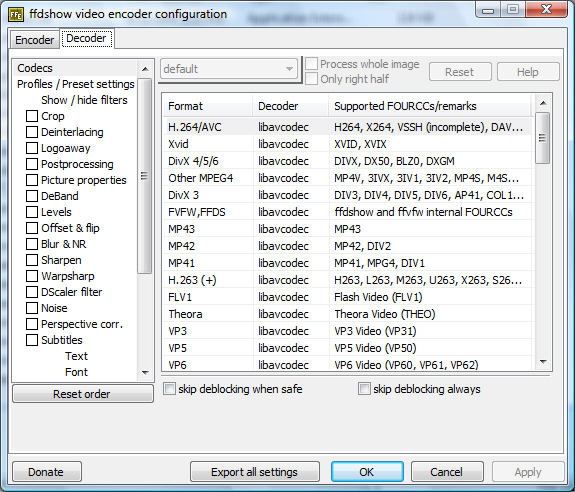The width and height of the screenshot is (575, 492).
Task: Enable the DeBand filter checkbox
Action: pyautogui.click(x=32, y=196)
